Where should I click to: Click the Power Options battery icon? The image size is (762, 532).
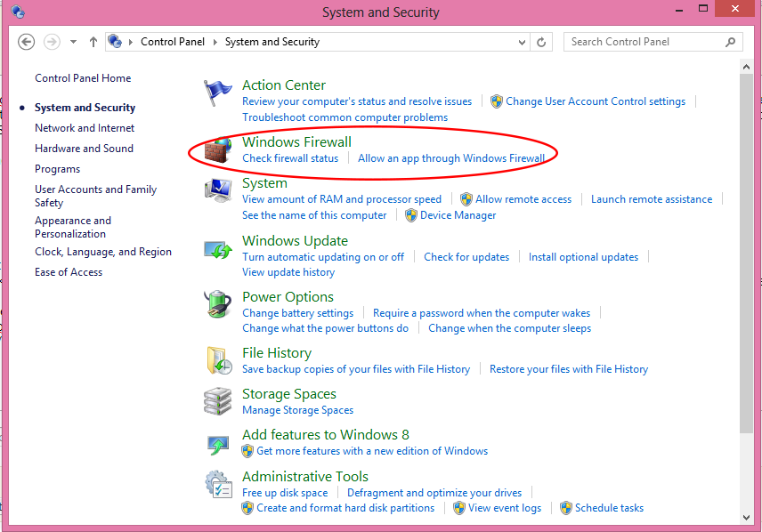[218, 304]
